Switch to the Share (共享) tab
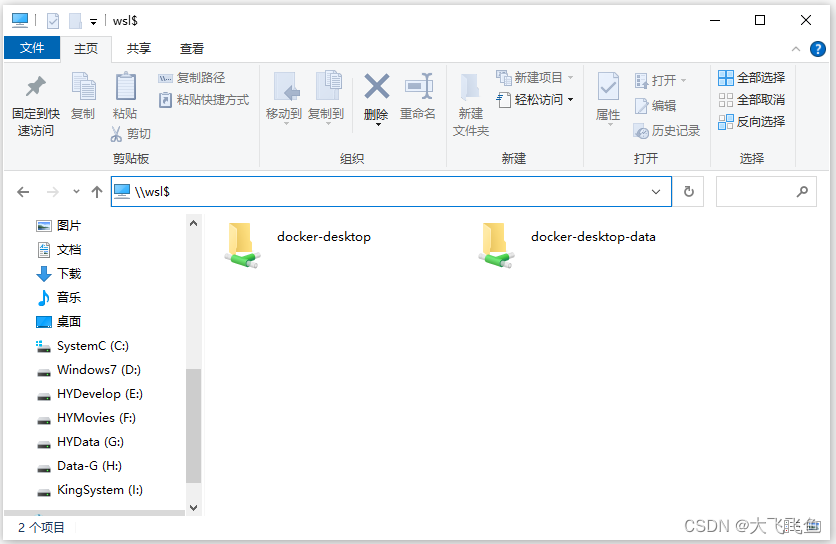 pyautogui.click(x=139, y=49)
